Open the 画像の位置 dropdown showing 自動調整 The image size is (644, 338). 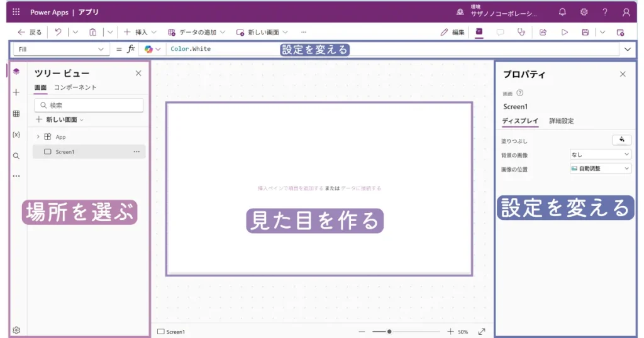600,168
